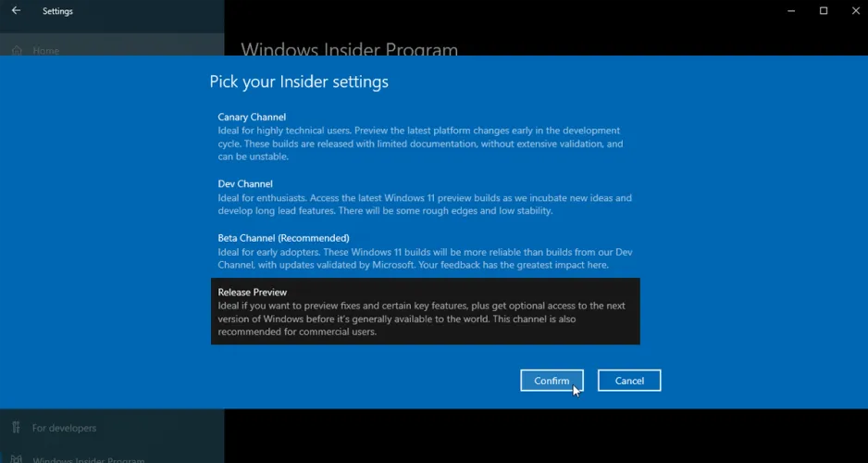
Task: Open Home label in the sidebar
Action: point(45,51)
